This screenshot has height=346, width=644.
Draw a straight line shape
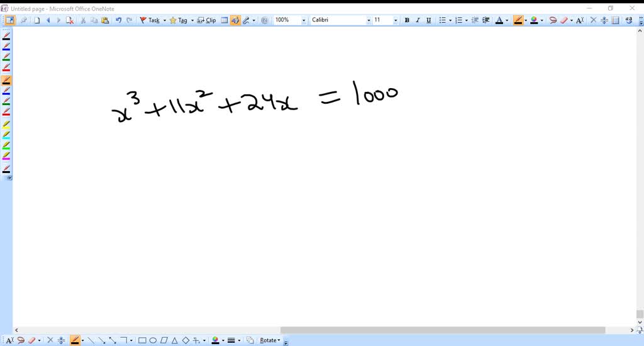[x=91, y=340]
